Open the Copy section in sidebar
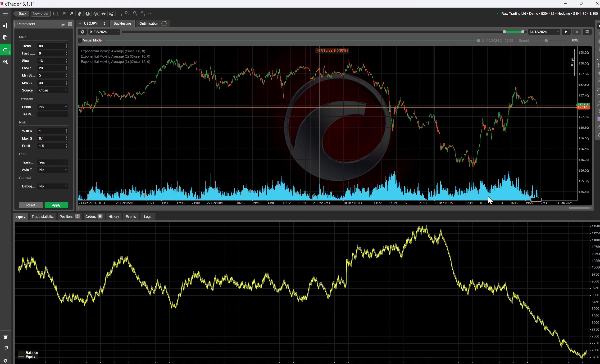The height and width of the screenshot is (364, 600). tap(5, 37)
